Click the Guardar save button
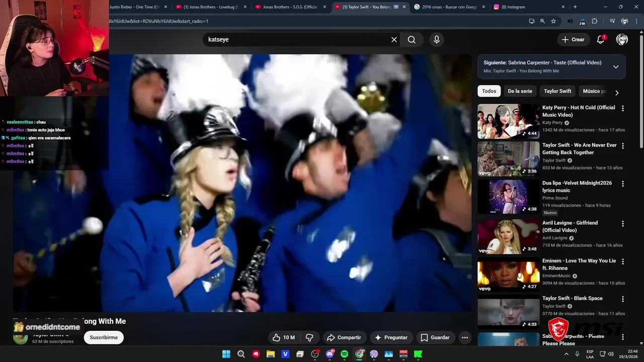 (435, 337)
